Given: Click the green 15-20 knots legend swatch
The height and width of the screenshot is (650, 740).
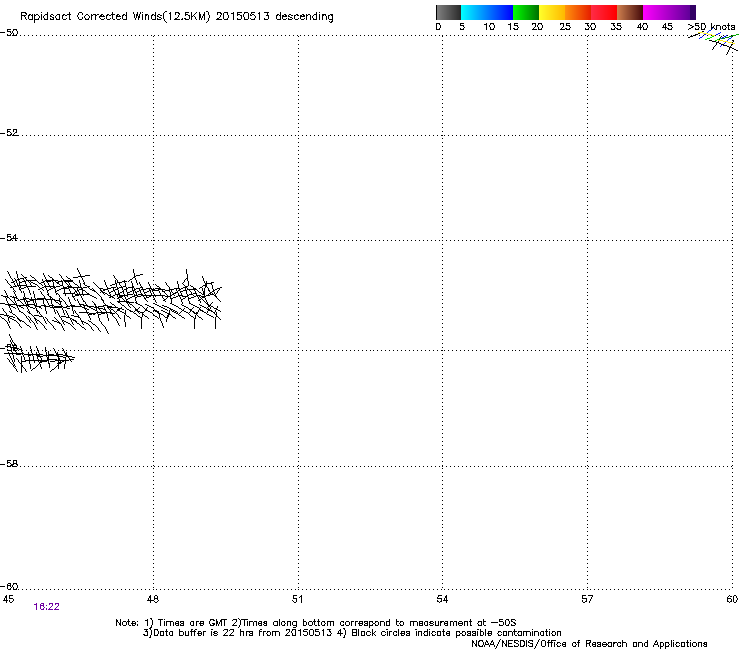Looking at the screenshot, I should tap(526, 12).
